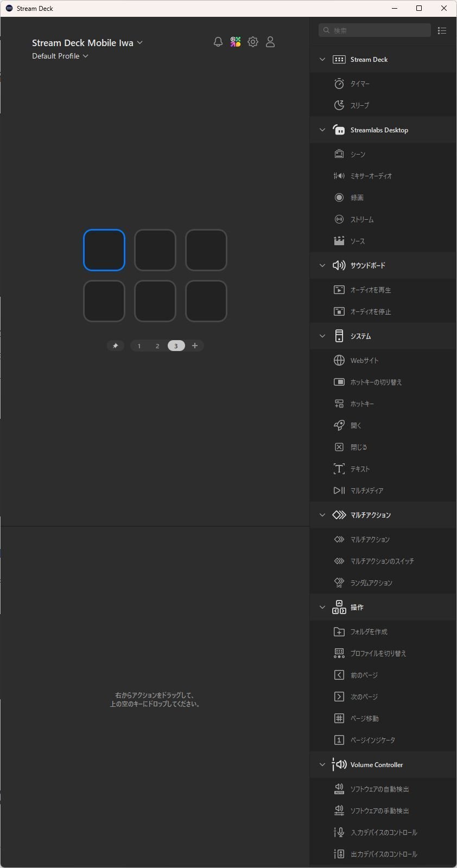
Task: Select the Webサイト globe icon
Action: [339, 360]
